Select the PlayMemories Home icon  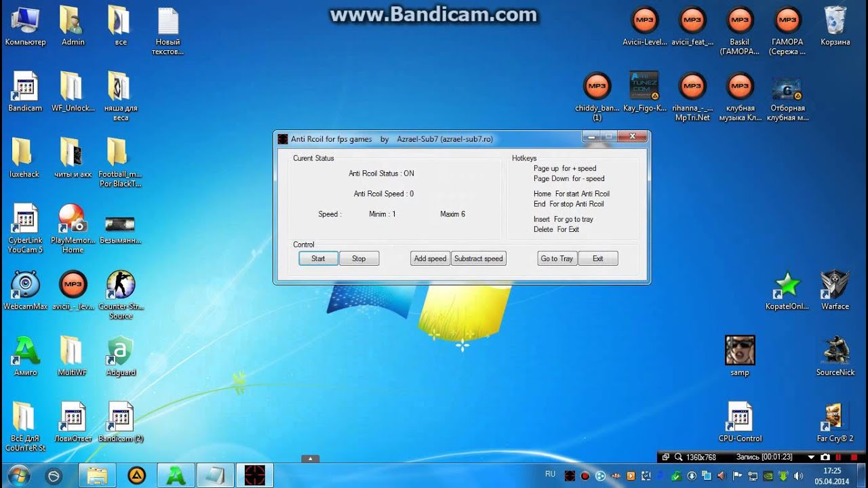pos(73,229)
